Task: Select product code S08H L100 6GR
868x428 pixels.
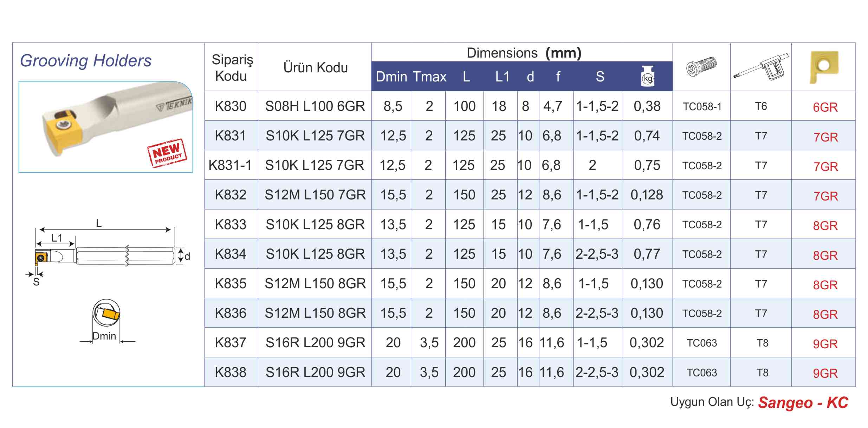Action: click(315, 106)
